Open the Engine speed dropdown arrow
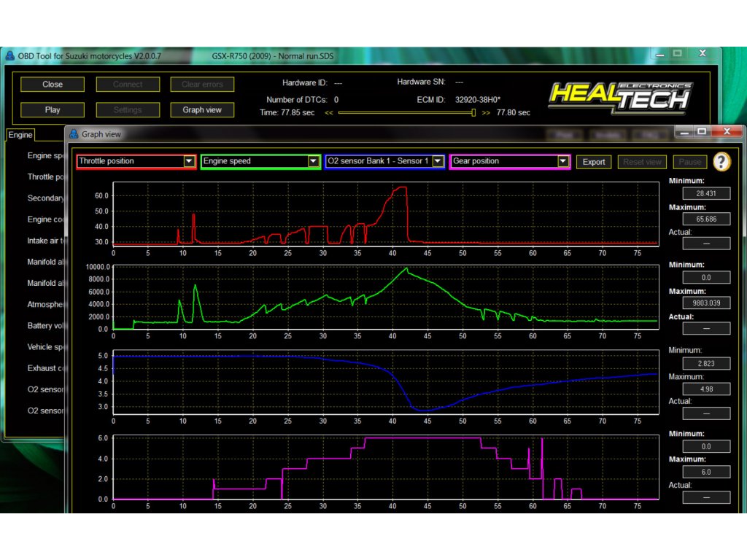Screen dimensions: 747x560 (313, 161)
